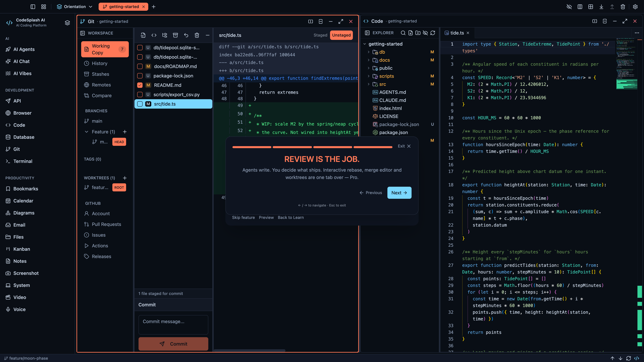Click the stash archive icon in Git toolbar
644x362 pixels.
pyautogui.click(x=175, y=35)
